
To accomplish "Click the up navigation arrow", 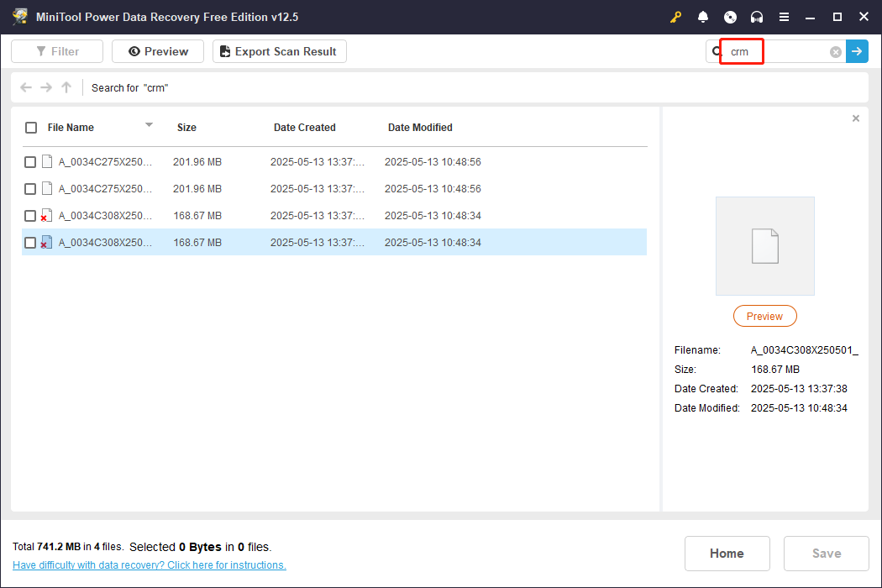I will point(66,87).
